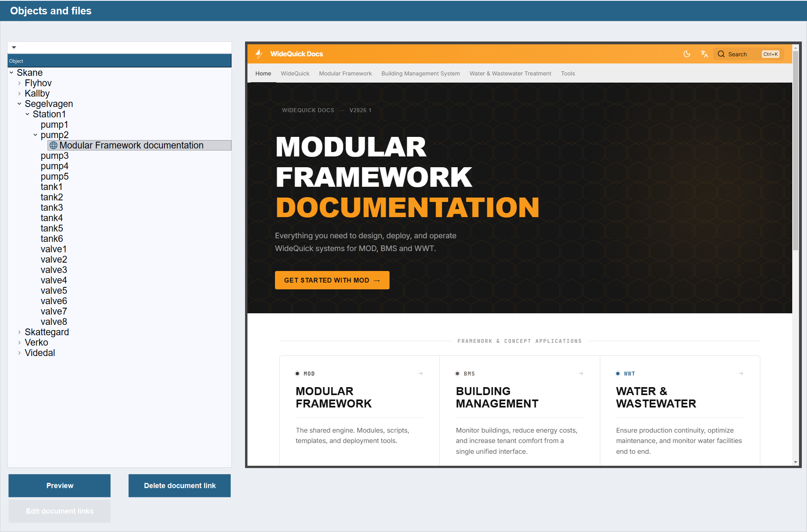This screenshot has height=532, width=807.
Task: Click the docs Search input field
Action: [x=748, y=54]
